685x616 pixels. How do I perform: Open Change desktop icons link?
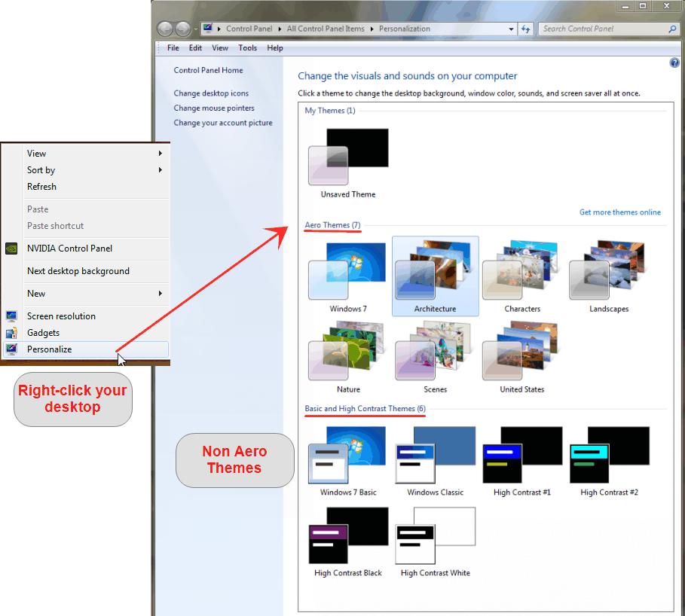[x=211, y=93]
